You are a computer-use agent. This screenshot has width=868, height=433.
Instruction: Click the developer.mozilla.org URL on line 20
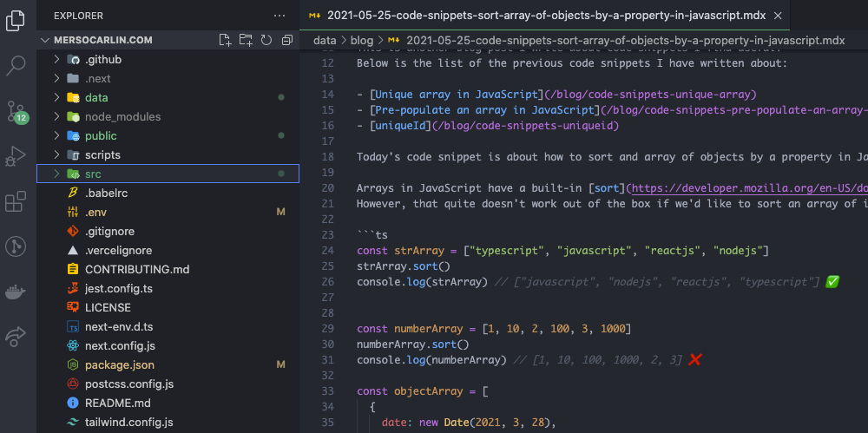click(750, 188)
